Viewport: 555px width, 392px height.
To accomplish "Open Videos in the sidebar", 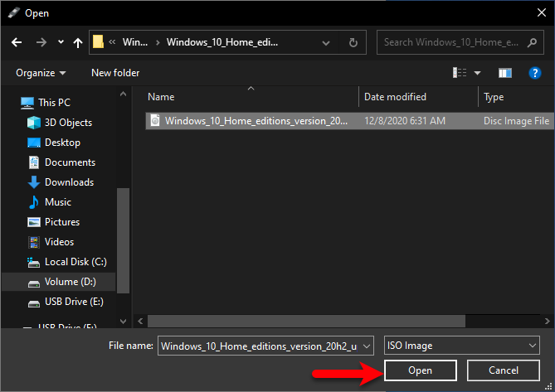I will (x=59, y=242).
